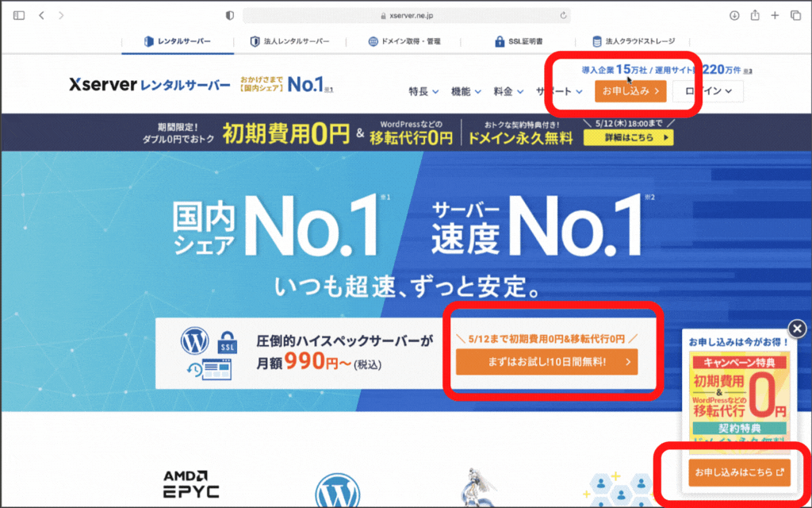Expand the サポート menu

560,92
